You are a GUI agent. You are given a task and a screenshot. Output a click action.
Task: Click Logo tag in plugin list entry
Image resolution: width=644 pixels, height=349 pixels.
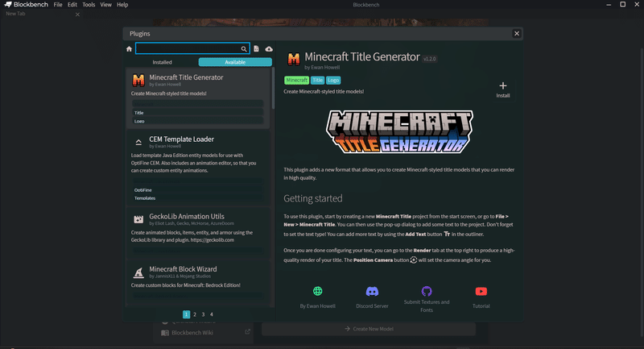pyautogui.click(x=197, y=121)
